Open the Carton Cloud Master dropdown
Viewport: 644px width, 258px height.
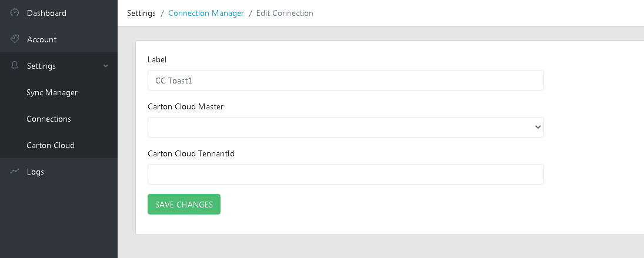pyautogui.click(x=345, y=127)
